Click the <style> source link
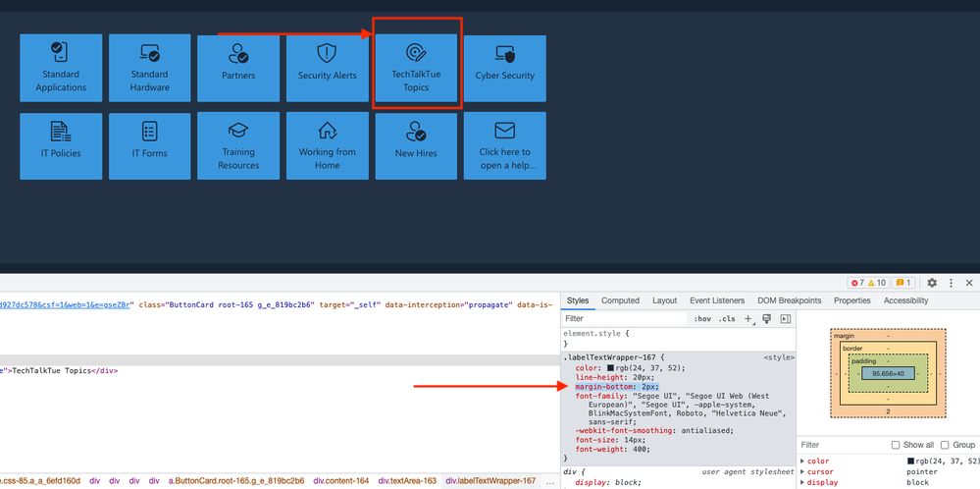The height and width of the screenshot is (489, 980). pyautogui.click(x=779, y=357)
